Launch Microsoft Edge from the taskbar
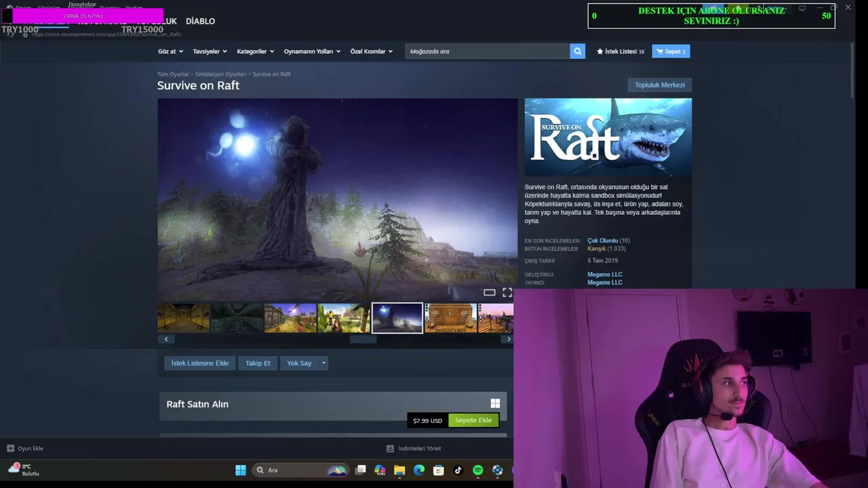This screenshot has height=488, width=868. pyautogui.click(x=419, y=470)
